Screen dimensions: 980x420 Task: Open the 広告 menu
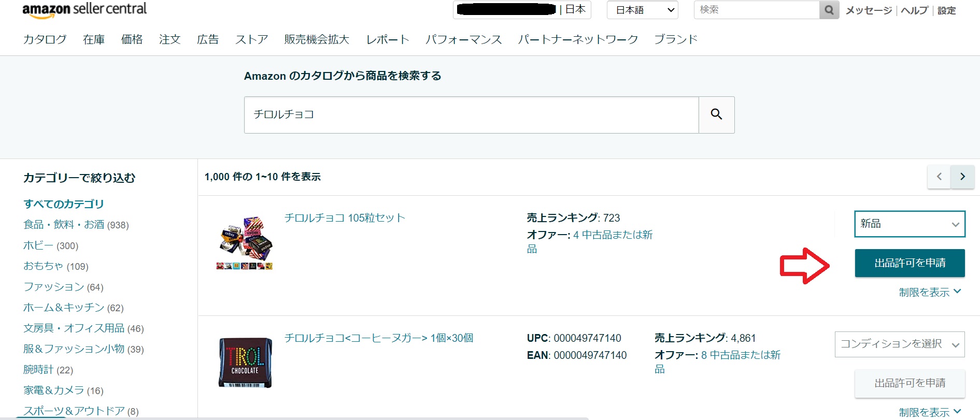click(208, 39)
